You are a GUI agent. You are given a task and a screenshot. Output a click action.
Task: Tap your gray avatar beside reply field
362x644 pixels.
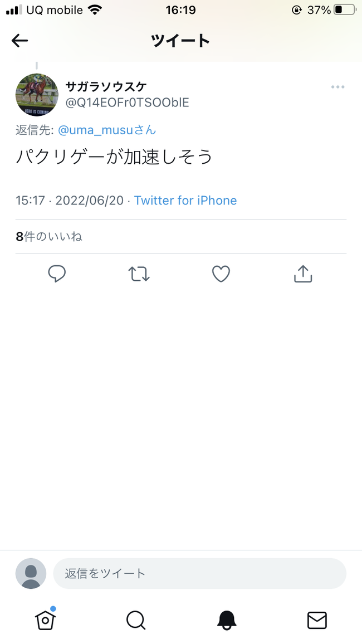coord(31,573)
